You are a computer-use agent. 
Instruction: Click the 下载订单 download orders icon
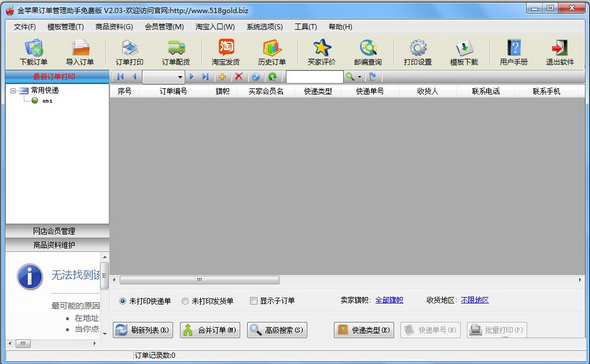tap(34, 49)
